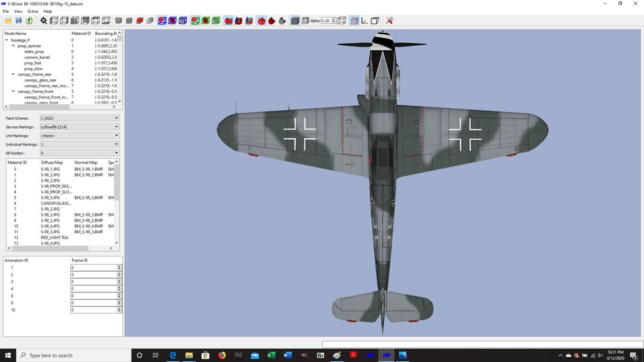Open the File menu

point(6,12)
